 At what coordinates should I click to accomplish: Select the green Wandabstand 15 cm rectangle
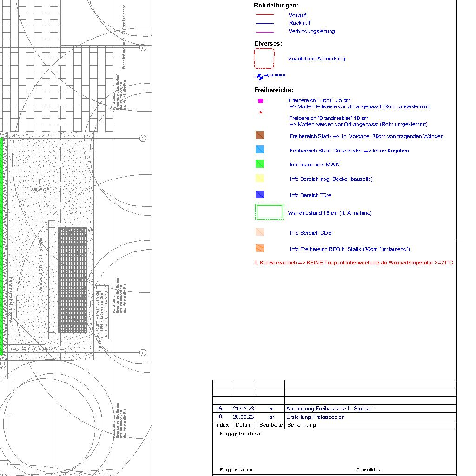tap(269, 212)
